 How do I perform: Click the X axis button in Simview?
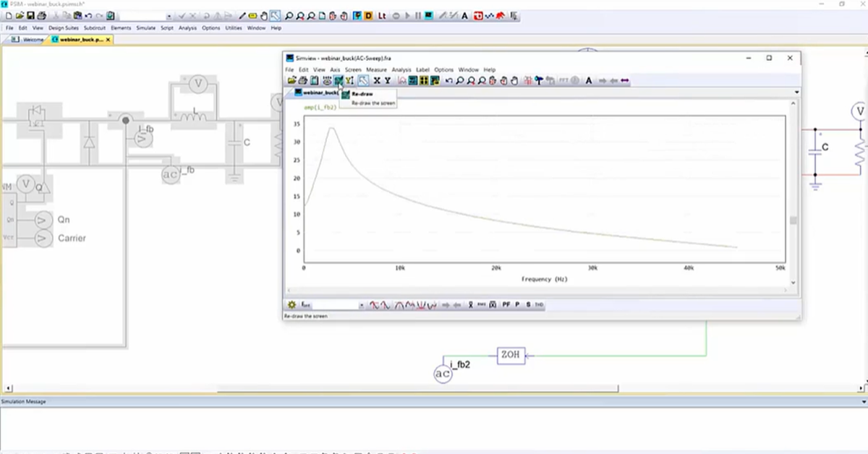click(376, 80)
